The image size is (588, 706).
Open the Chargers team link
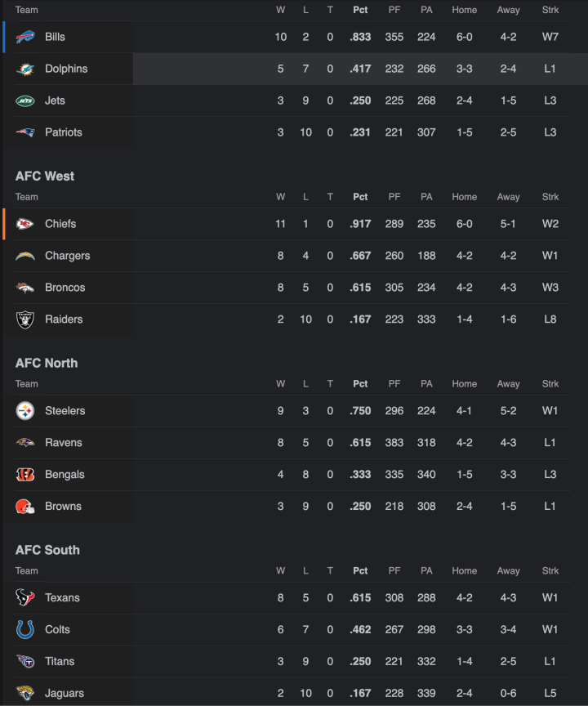[68, 256]
